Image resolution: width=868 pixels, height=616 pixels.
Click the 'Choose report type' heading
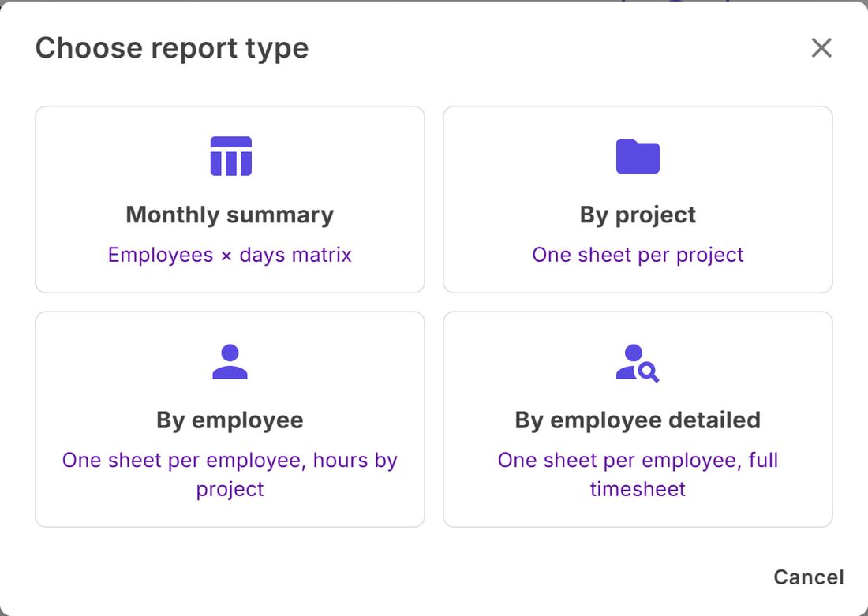(x=172, y=48)
